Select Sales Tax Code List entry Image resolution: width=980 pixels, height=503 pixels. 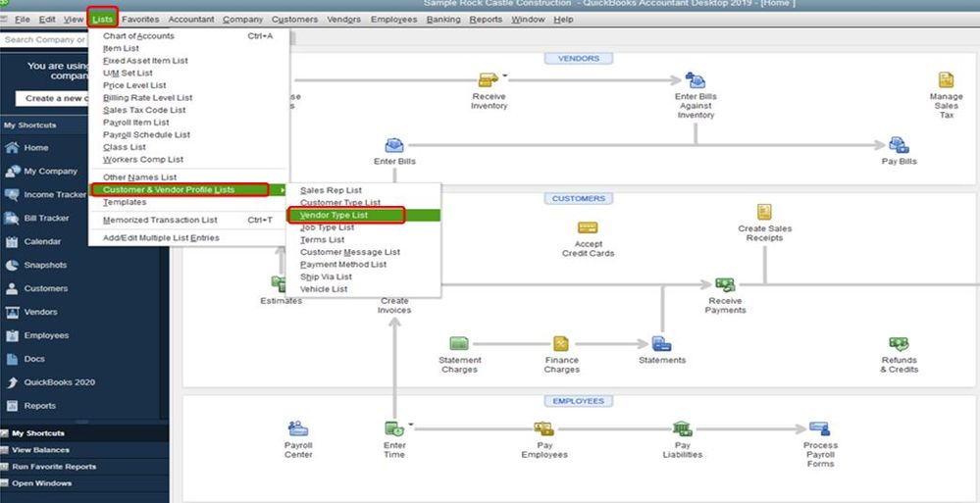coord(187,110)
